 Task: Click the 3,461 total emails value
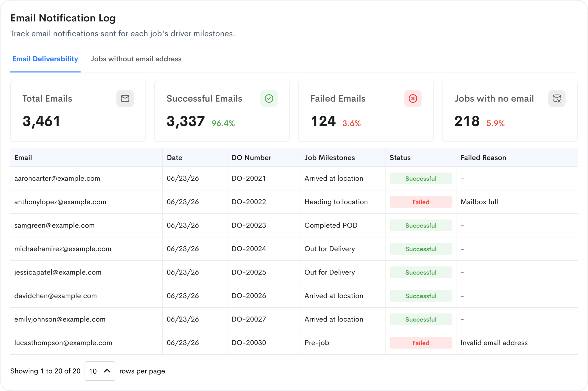point(41,121)
